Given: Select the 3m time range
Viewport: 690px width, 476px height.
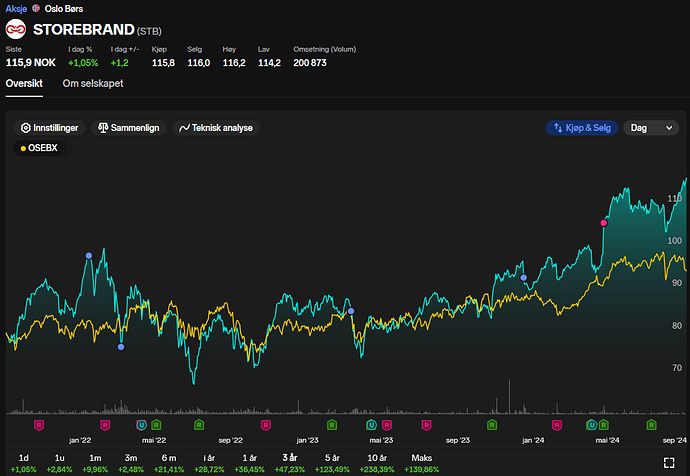Looking at the screenshot, I should [x=131, y=463].
